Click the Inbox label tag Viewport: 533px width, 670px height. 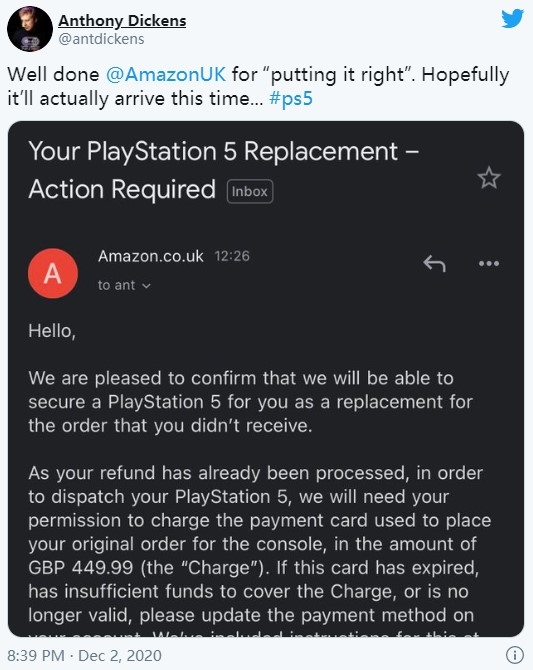coord(250,191)
